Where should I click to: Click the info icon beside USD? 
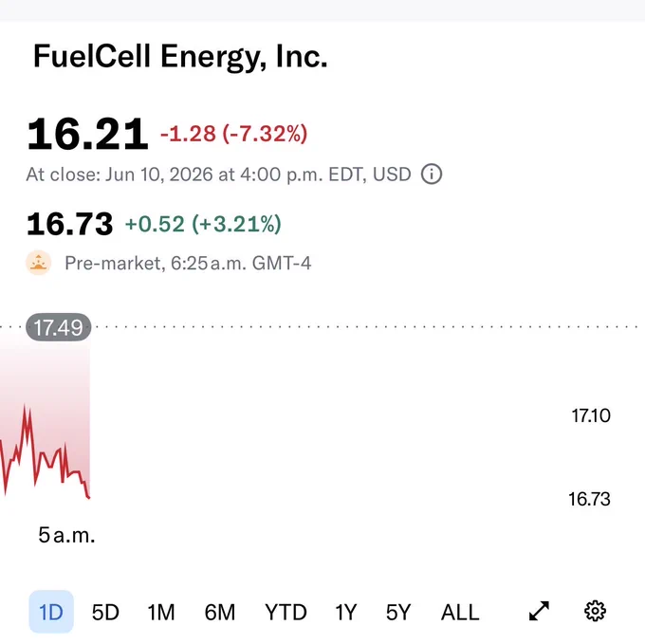pyautogui.click(x=432, y=174)
